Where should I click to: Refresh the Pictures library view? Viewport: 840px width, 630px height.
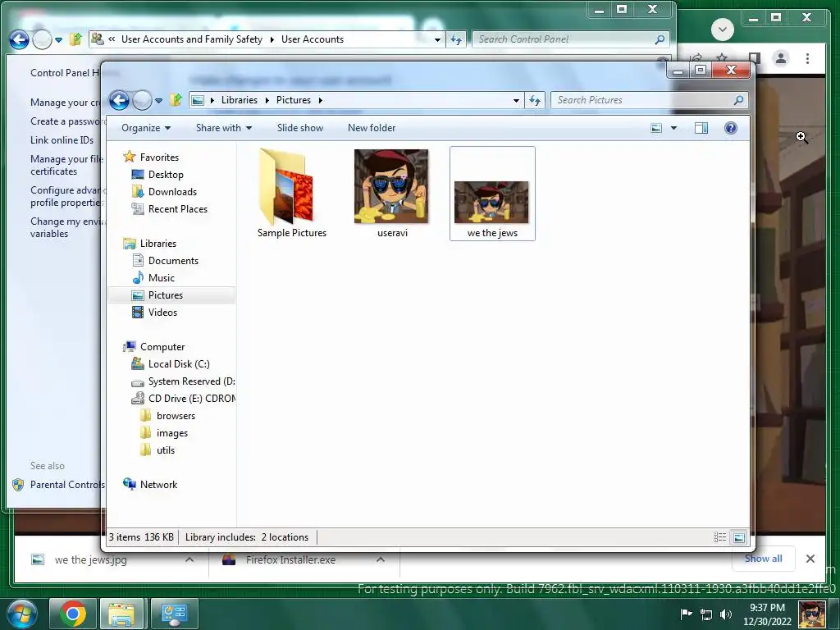pyautogui.click(x=535, y=100)
